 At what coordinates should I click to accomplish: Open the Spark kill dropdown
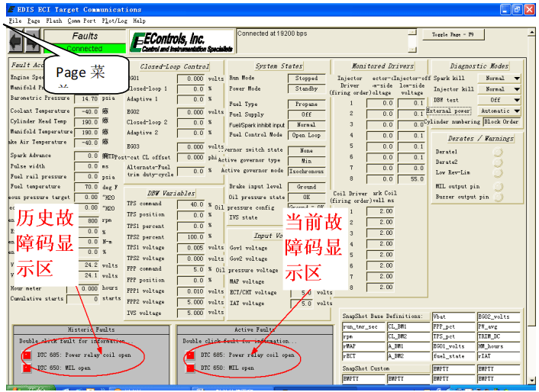coord(499,79)
